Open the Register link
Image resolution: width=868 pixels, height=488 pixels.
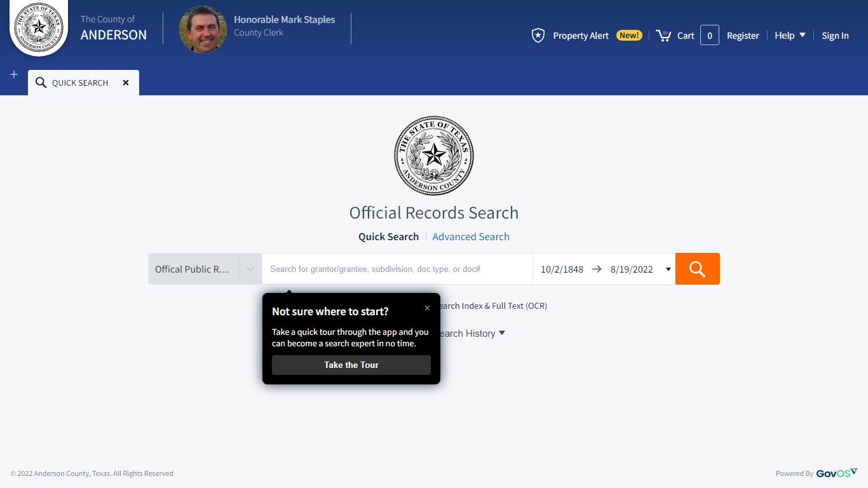pos(743,36)
